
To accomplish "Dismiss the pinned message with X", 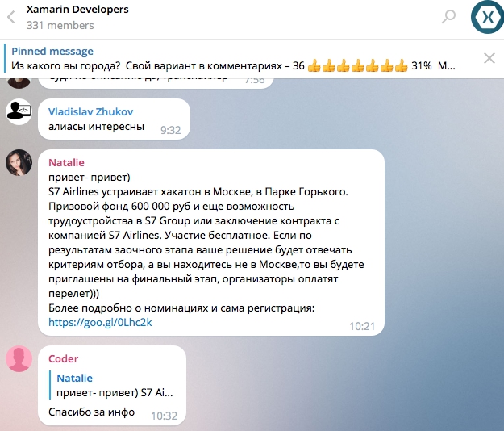I will [489, 58].
